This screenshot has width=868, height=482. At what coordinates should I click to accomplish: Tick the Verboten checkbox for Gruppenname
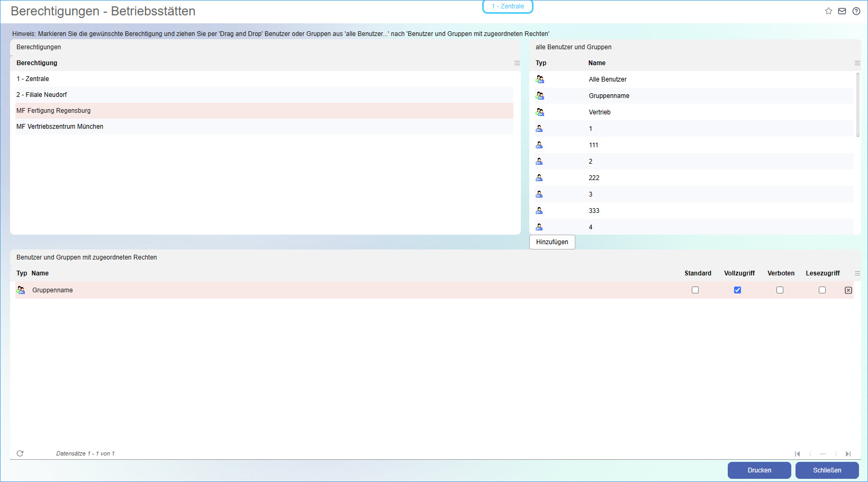pos(780,290)
